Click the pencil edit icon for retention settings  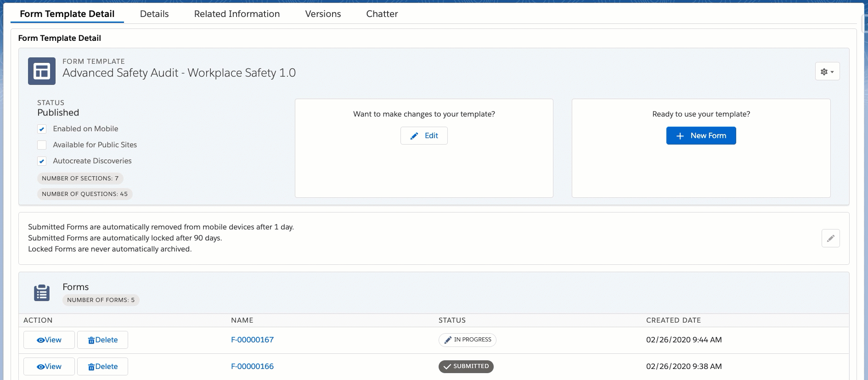click(830, 238)
